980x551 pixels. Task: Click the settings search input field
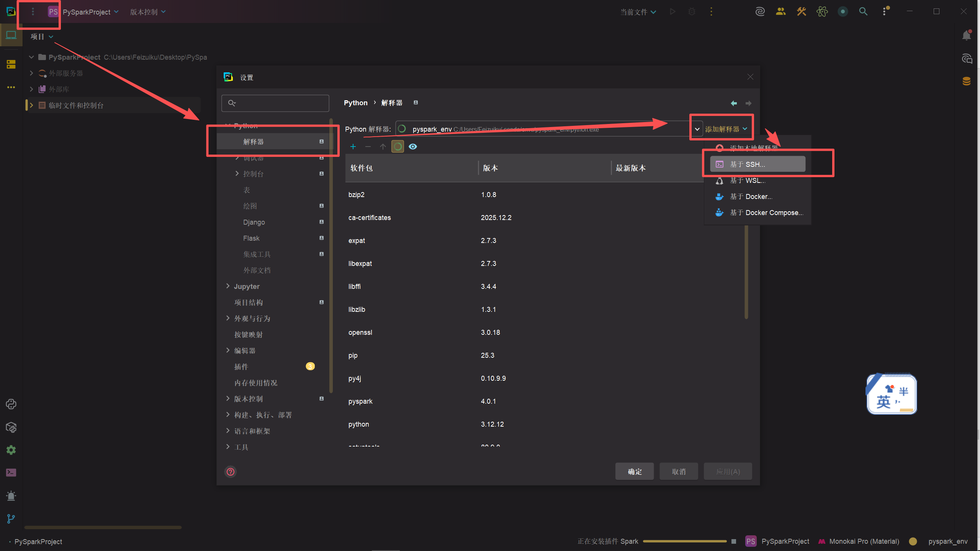pyautogui.click(x=281, y=103)
